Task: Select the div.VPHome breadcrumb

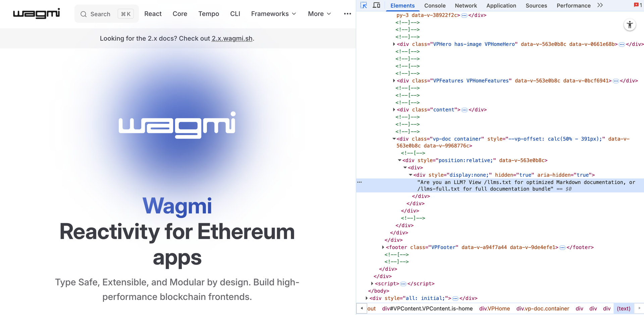Action: (494, 309)
